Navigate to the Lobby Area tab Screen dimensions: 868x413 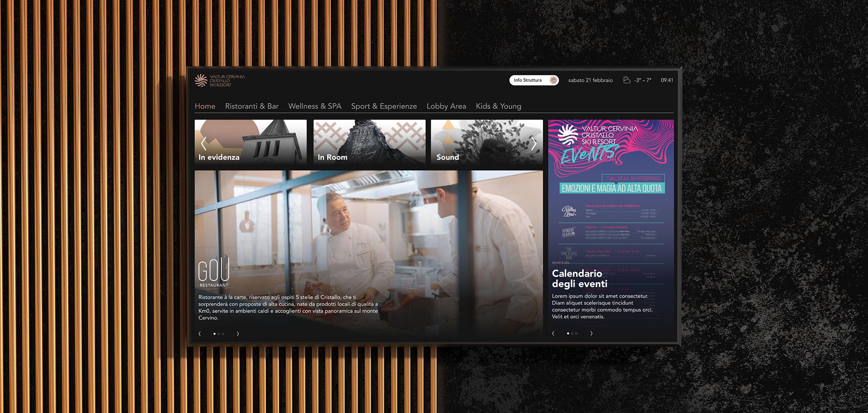[x=446, y=106]
